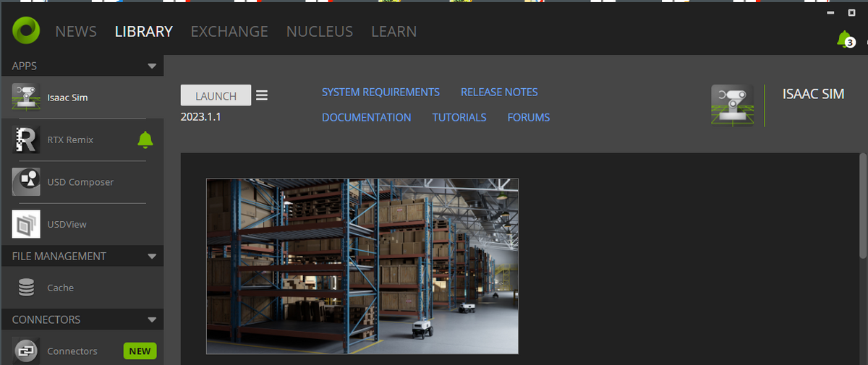Open Cache under File Management
Image resolution: width=868 pixels, height=365 pixels.
[82, 288]
